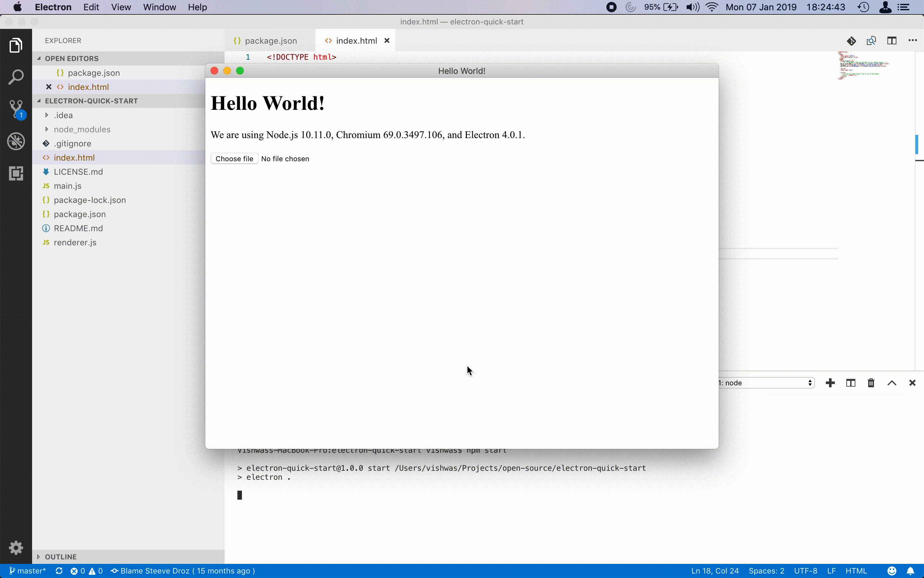
Task: Click UTF-8 encoding in status bar
Action: (x=806, y=571)
